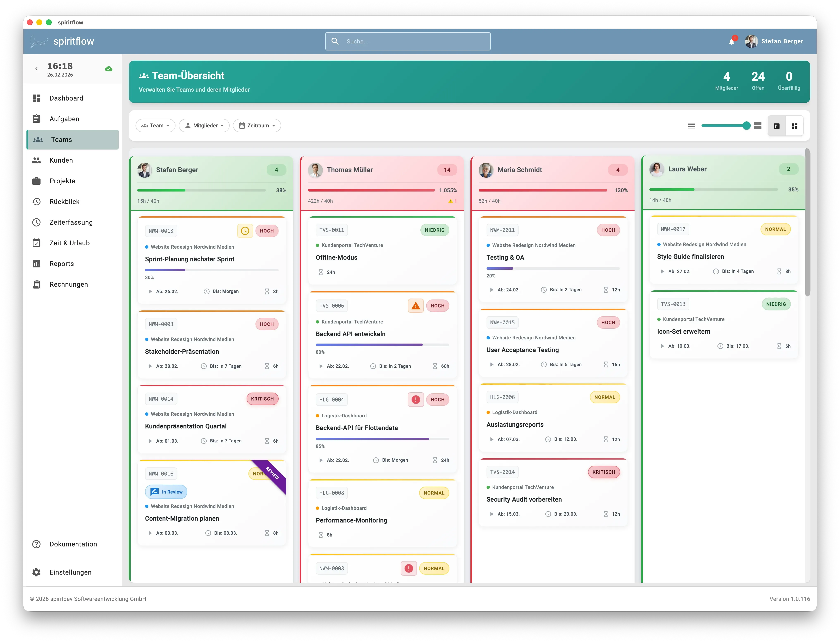Open the Auslastungsreports task title

coord(515,425)
